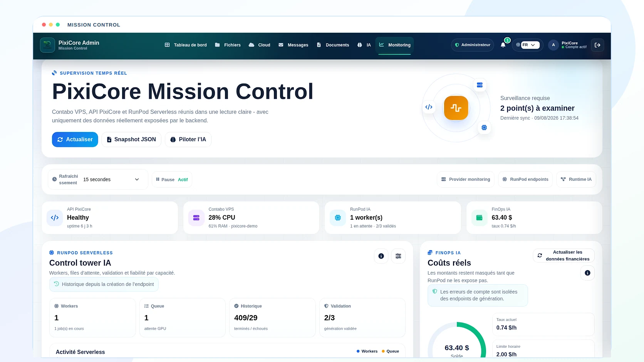Toggle the Pause auto-refresh control
Viewport: 644px width, 362px height.
[x=172, y=179]
